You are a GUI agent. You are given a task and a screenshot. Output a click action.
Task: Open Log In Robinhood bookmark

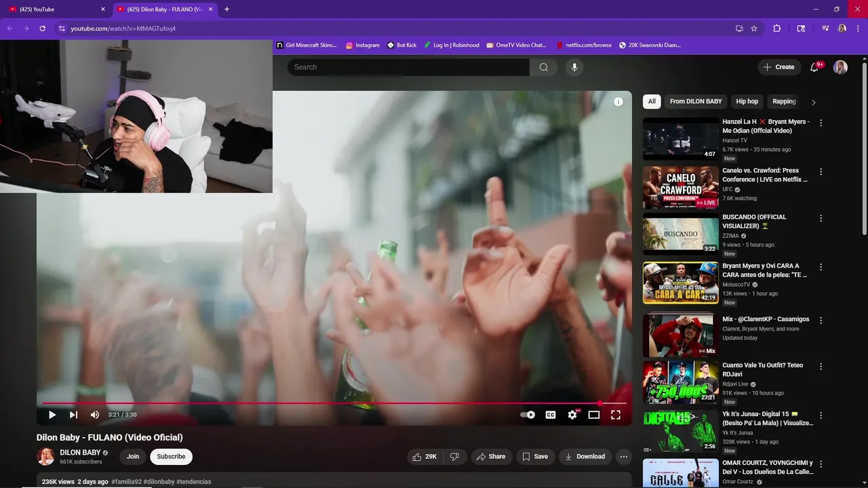(452, 45)
